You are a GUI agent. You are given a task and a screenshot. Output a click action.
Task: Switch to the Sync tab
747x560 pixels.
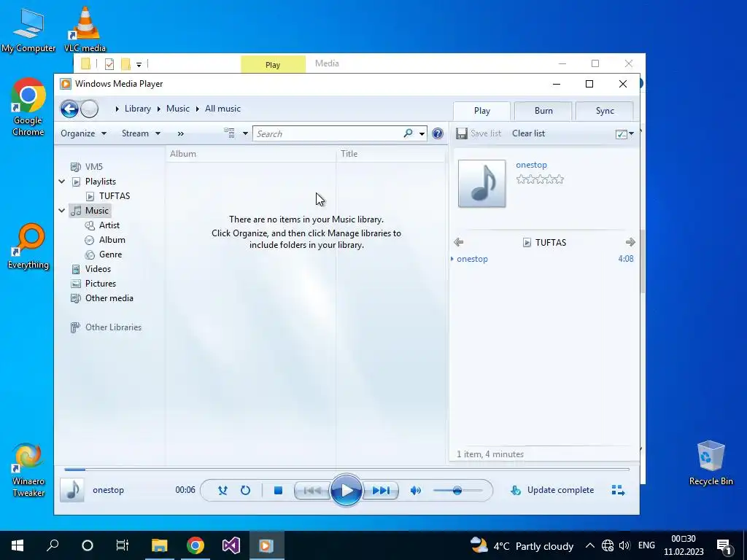605,111
